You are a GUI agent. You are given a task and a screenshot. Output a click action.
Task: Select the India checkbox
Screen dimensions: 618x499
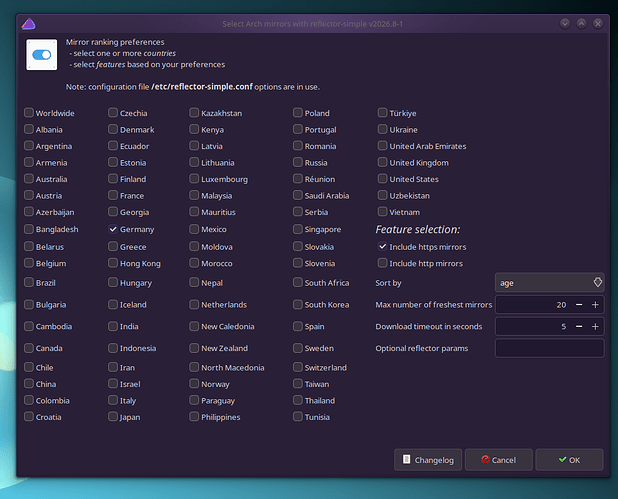(113, 326)
